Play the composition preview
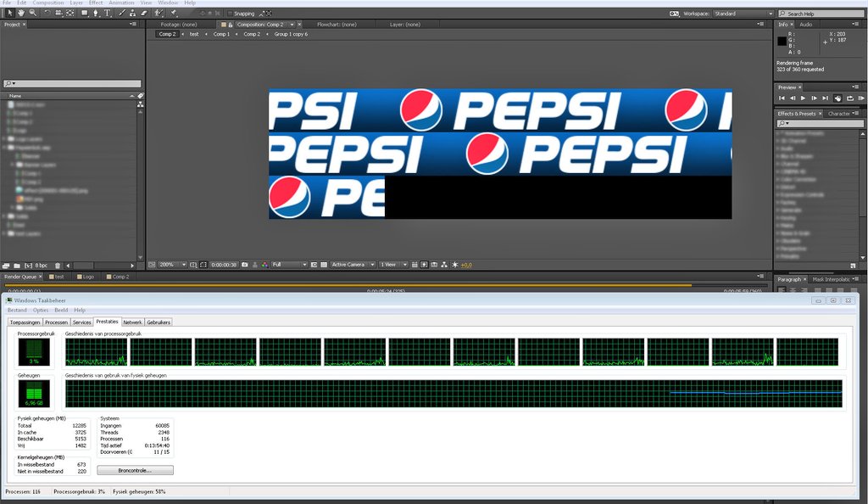The image size is (868, 504). point(804,98)
